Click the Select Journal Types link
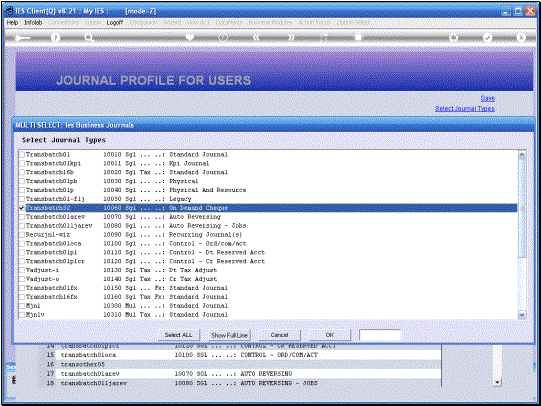 pos(464,108)
